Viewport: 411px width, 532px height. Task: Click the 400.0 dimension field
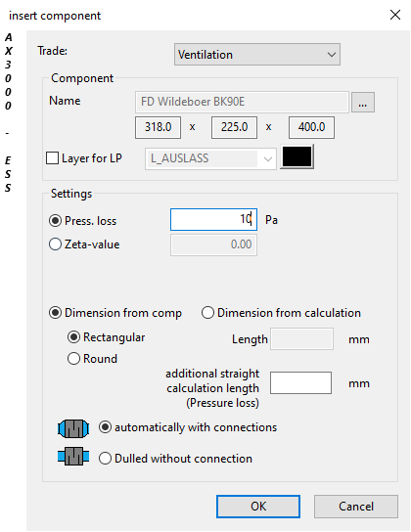pyautogui.click(x=311, y=127)
